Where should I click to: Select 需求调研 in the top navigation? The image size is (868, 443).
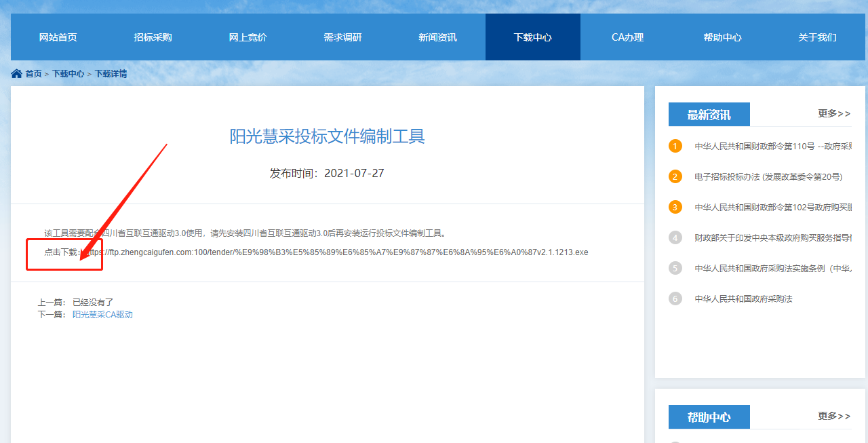tap(343, 37)
